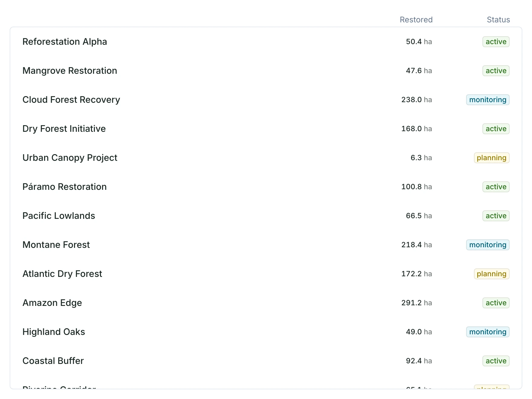Select active badge for Dry Forest Initiative
The width and height of the screenshot is (532, 399).
496,129
